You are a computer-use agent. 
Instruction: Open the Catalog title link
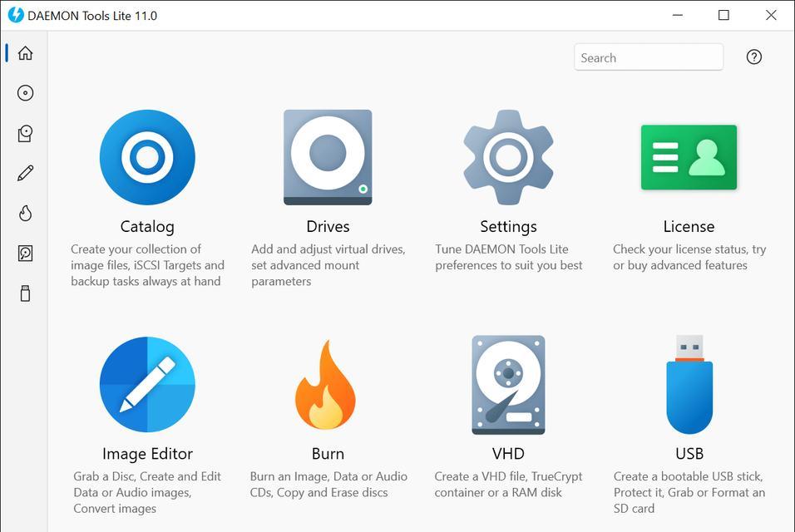point(147,226)
